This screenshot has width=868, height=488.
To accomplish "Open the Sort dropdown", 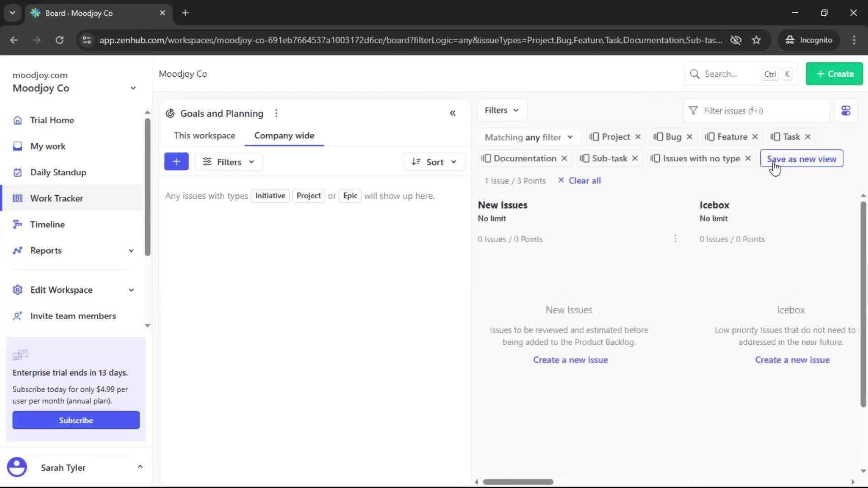I will coord(434,161).
